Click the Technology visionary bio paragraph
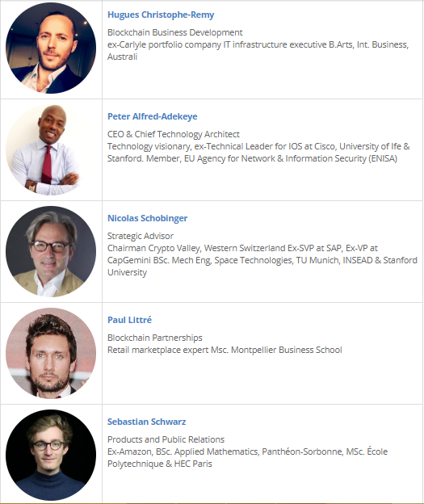 [258, 153]
